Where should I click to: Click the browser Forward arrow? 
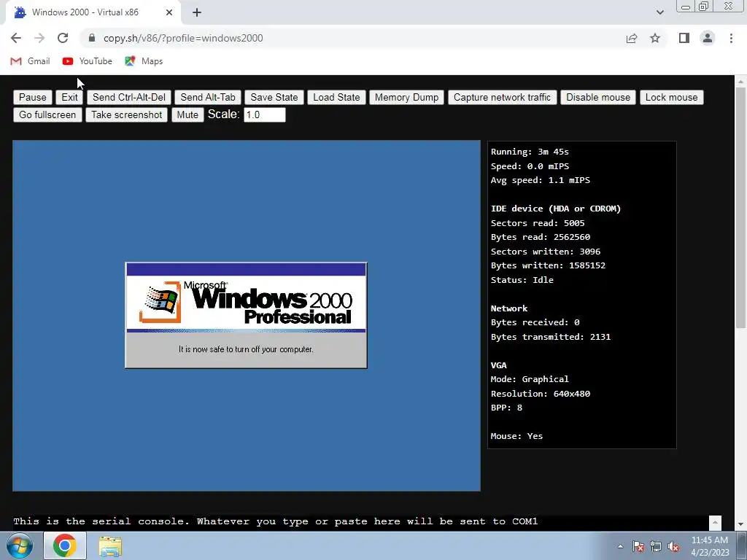pos(39,38)
